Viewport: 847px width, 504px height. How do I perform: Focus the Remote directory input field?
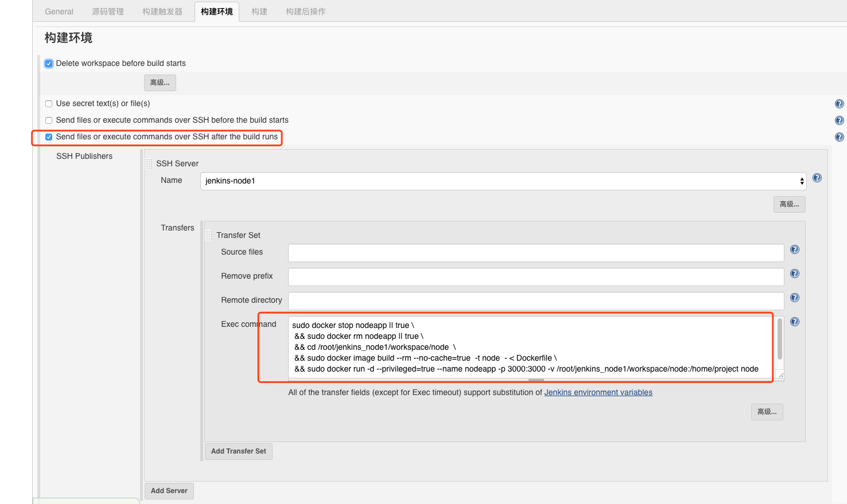[x=536, y=301]
